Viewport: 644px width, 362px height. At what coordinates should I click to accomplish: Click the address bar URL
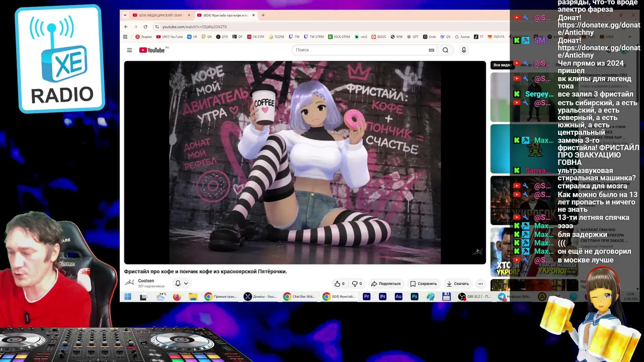[194, 27]
